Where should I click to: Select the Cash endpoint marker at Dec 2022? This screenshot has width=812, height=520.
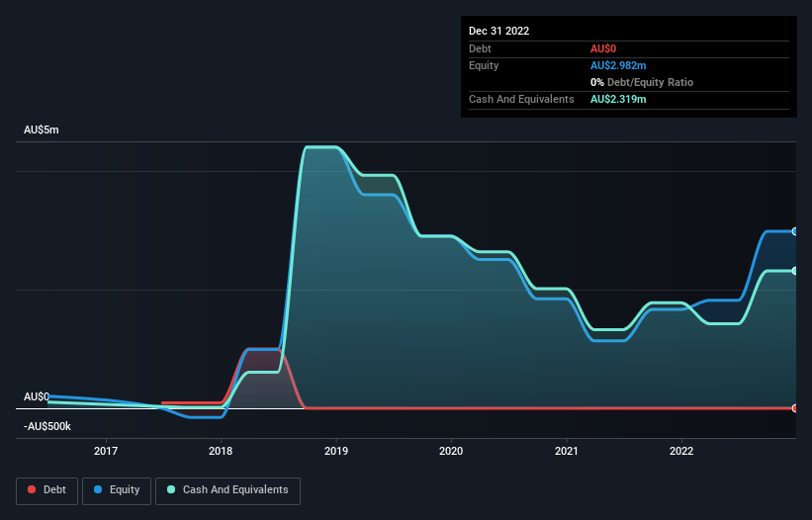coord(795,271)
